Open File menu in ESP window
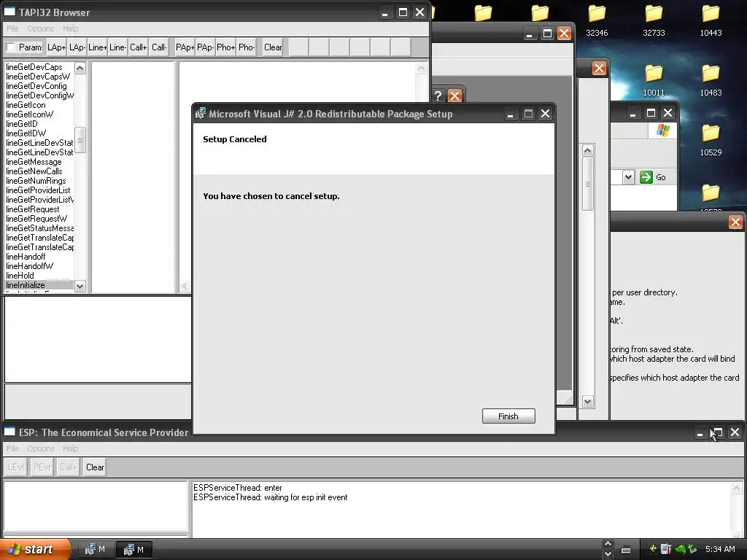The image size is (747, 560). 12,448
